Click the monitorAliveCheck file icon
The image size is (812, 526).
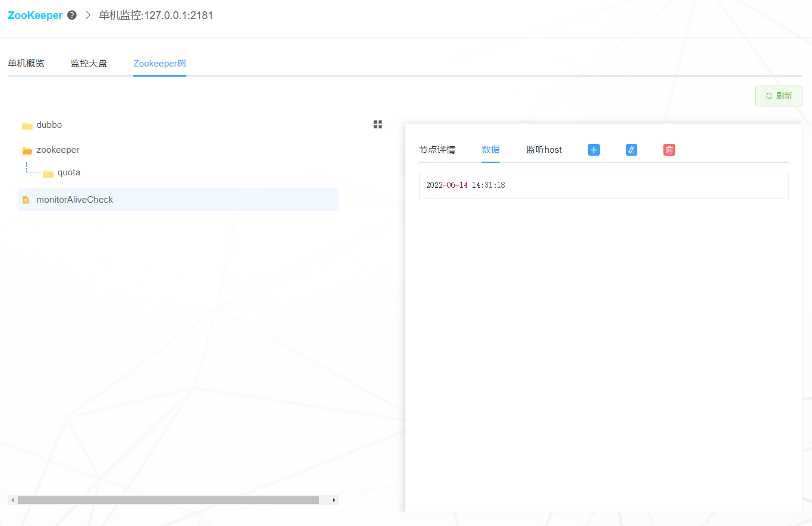tap(26, 200)
